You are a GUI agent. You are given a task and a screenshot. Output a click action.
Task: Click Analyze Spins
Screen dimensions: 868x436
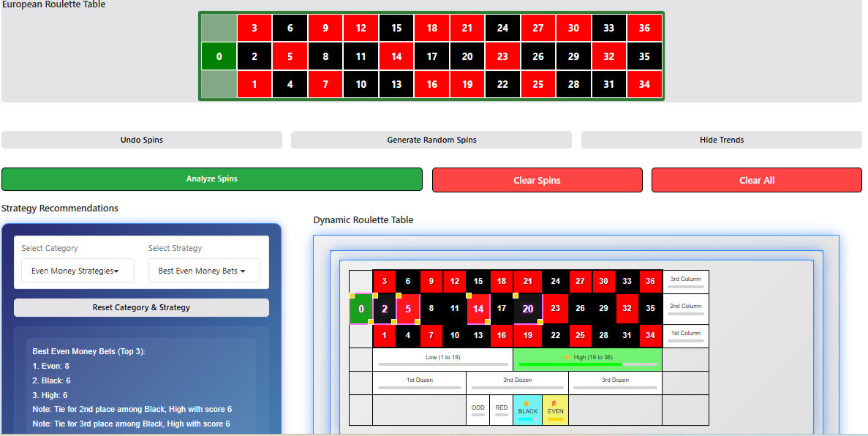[x=212, y=179]
